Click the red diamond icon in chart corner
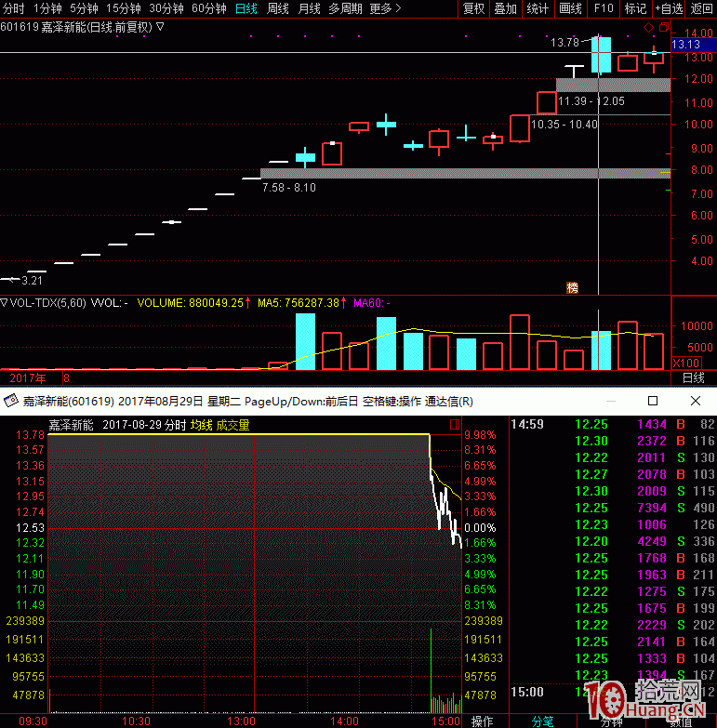This screenshot has width=717, height=728. [648, 27]
